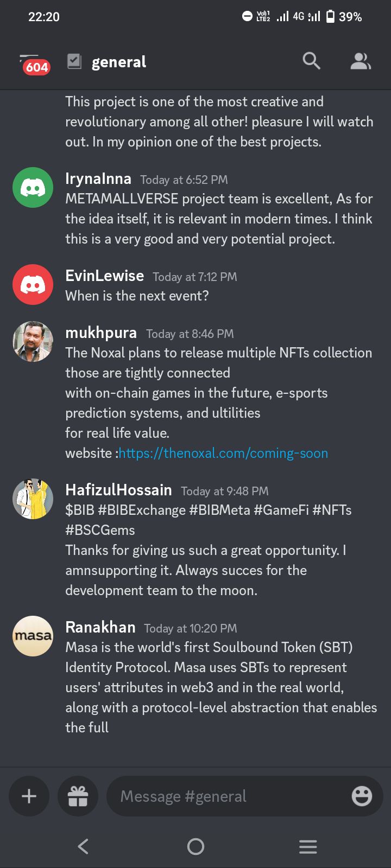Show the member list icon
Screen dimensions: 391x868
[360, 61]
